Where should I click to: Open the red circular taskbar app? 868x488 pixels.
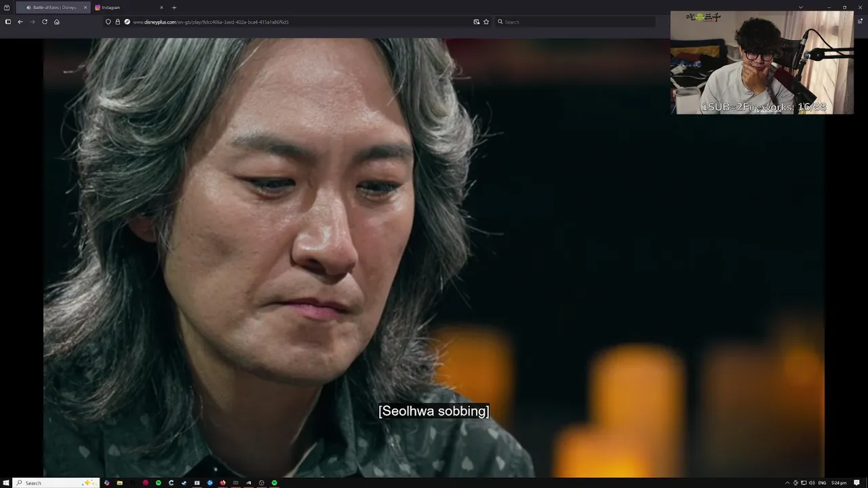point(145,483)
